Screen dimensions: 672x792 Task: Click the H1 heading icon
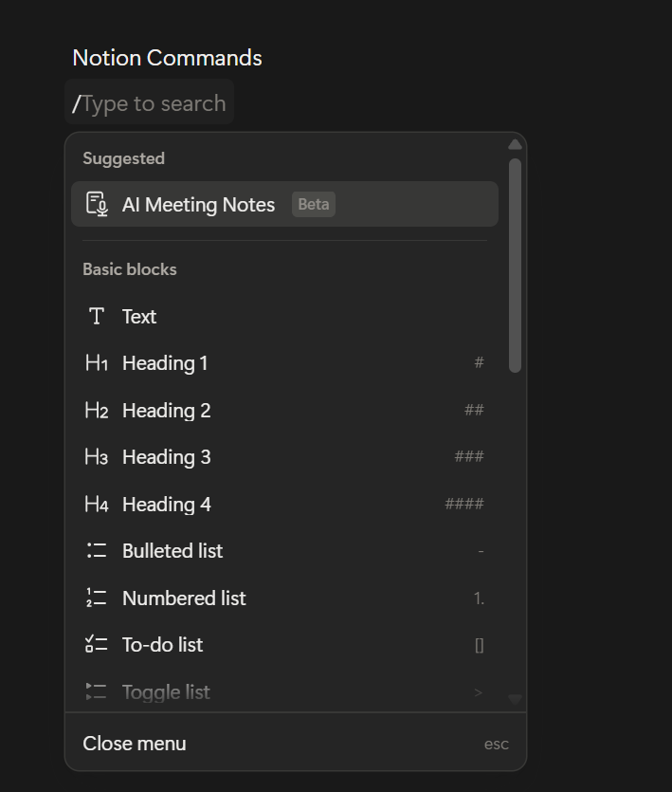97,363
